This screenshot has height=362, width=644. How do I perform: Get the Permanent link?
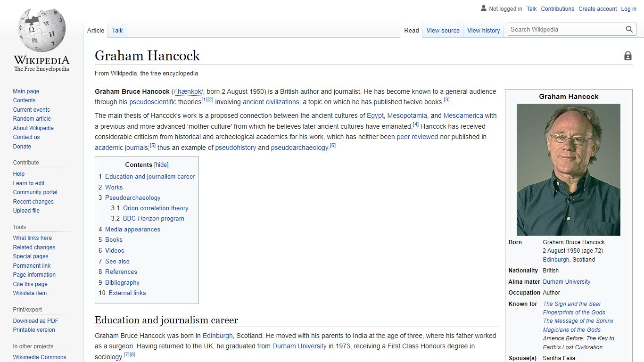click(x=32, y=266)
